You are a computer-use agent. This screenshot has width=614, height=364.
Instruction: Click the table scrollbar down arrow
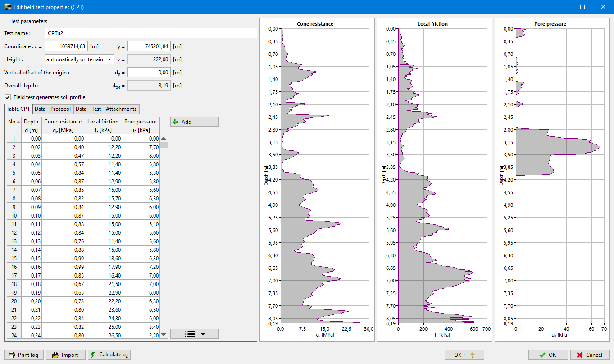(x=164, y=335)
